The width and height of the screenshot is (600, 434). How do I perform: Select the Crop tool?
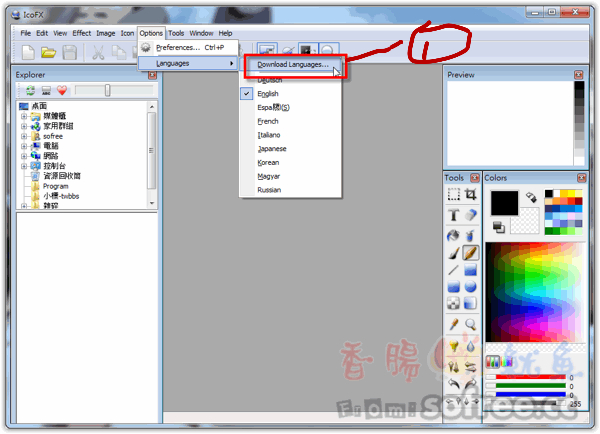[471, 194]
